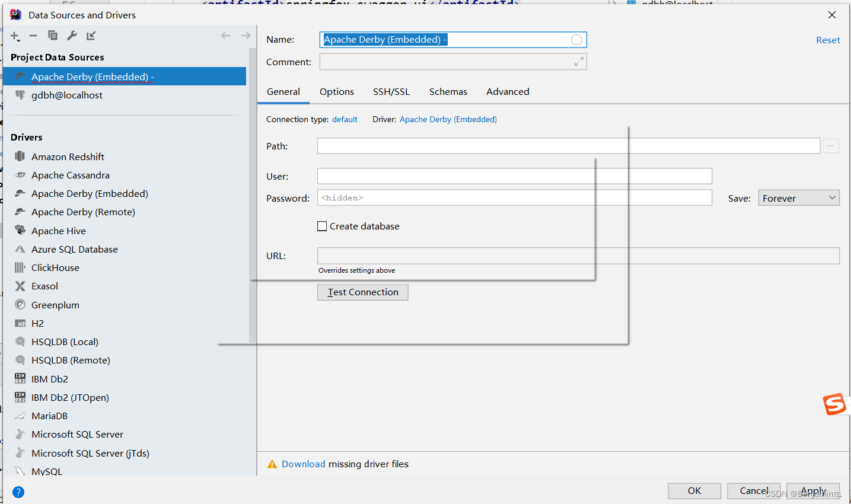Click the warning icon beside Download
The width and height of the screenshot is (851, 504).
(272, 464)
